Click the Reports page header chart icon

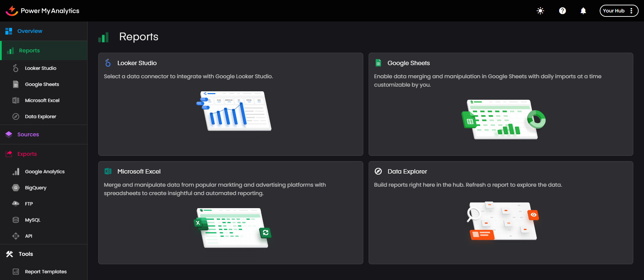tap(103, 37)
